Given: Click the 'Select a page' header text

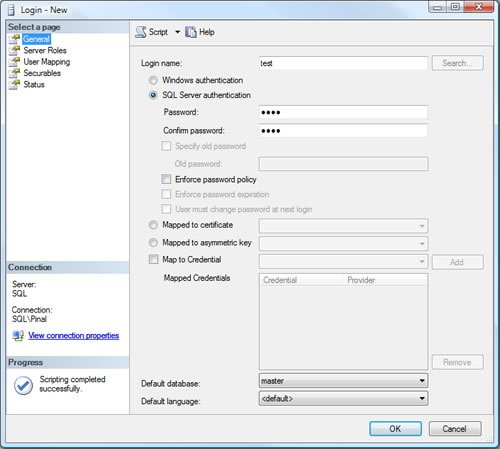Looking at the screenshot, I should click(34, 27).
